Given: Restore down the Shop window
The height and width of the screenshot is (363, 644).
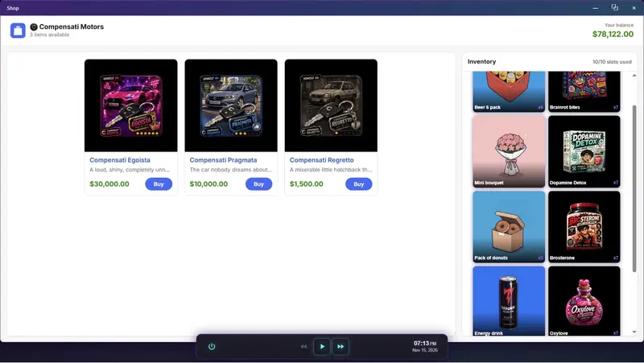Looking at the screenshot, I should pos(615,7).
